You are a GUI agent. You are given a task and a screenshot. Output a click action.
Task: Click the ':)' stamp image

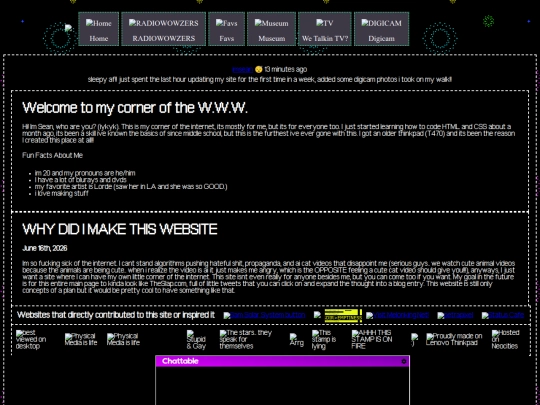[415, 340]
